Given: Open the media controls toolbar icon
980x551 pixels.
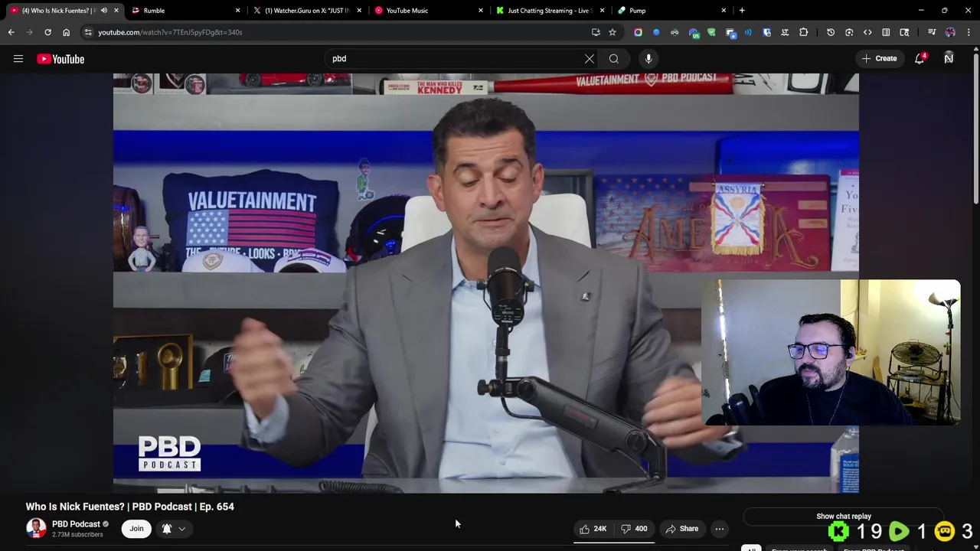Looking at the screenshot, I should pyautogui.click(x=932, y=32).
